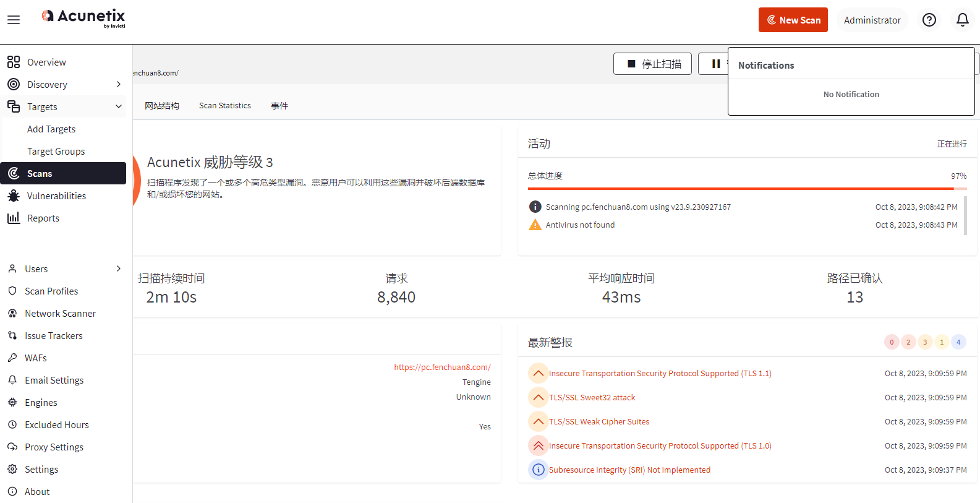Click the Sweet32 attack severity icon
980x503 pixels.
click(x=539, y=397)
